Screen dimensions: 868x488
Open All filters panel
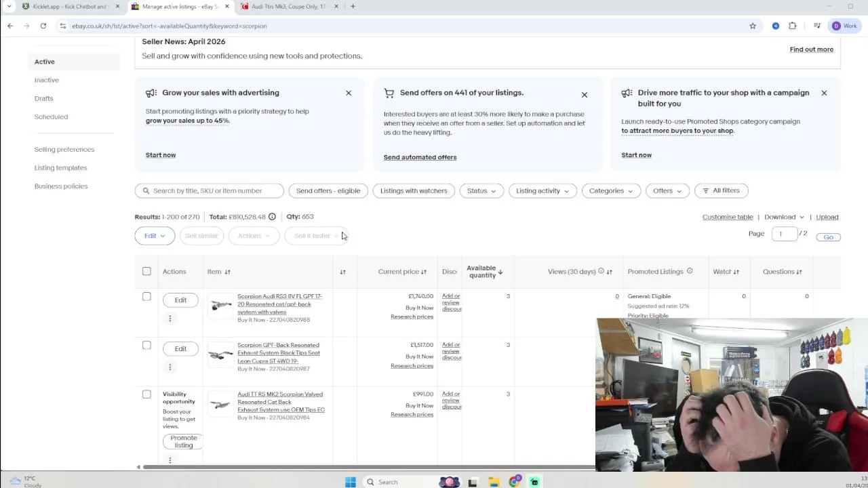coord(722,190)
